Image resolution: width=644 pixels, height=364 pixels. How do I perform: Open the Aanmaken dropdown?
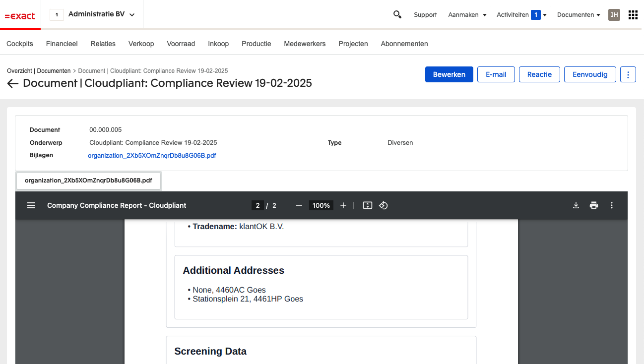click(467, 15)
